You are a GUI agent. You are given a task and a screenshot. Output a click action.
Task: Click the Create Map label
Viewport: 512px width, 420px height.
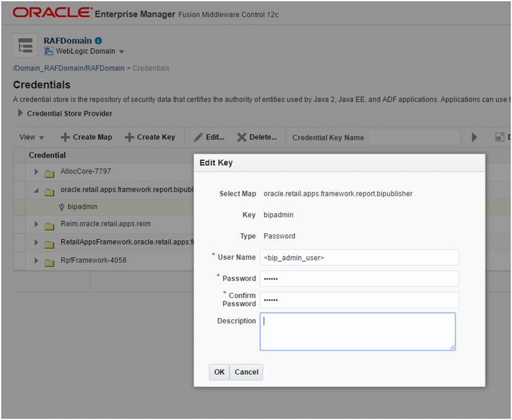pos(92,137)
